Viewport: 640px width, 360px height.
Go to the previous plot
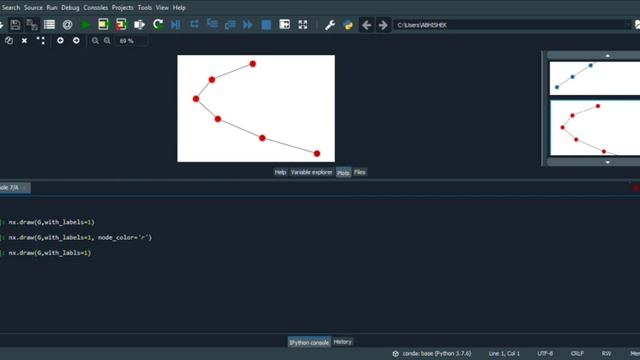point(60,40)
